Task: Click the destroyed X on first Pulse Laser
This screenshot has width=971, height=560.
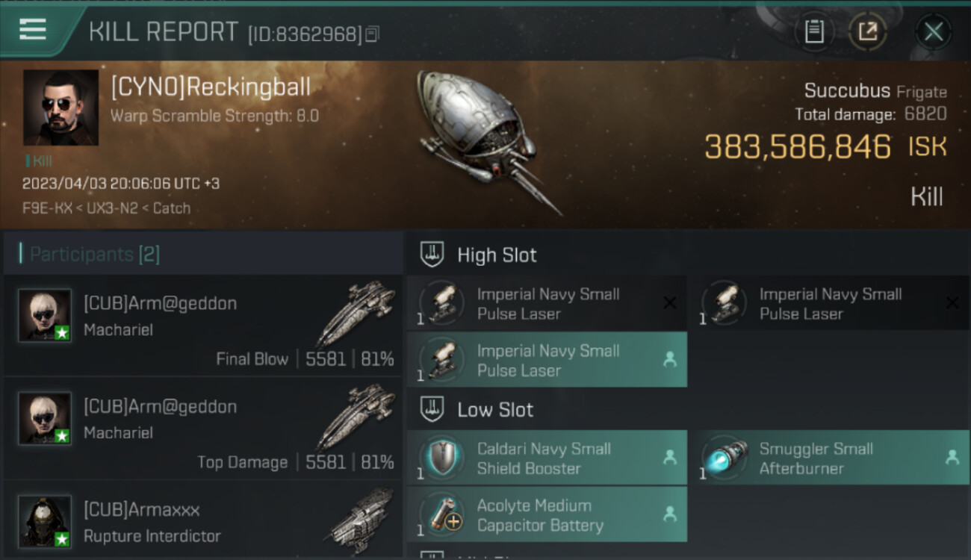Action: click(670, 303)
